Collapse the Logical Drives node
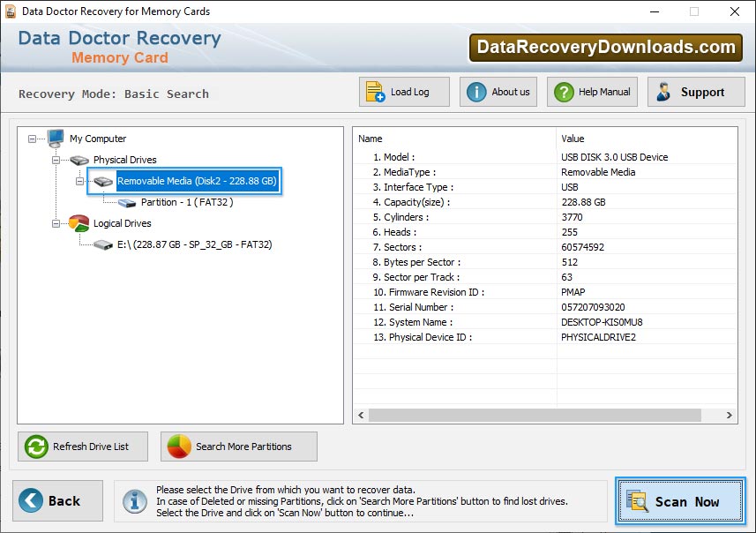Viewport: 756px width, 533px height. pos(56,224)
